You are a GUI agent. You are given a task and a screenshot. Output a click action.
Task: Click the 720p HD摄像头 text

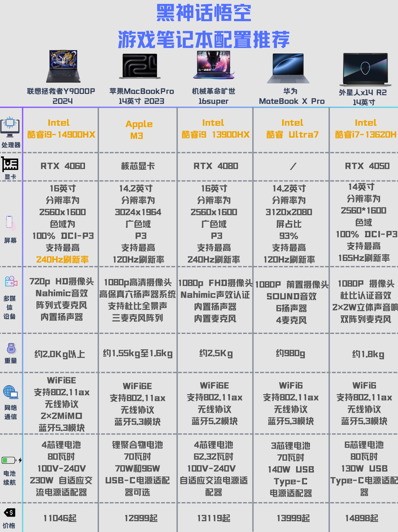pos(62,281)
